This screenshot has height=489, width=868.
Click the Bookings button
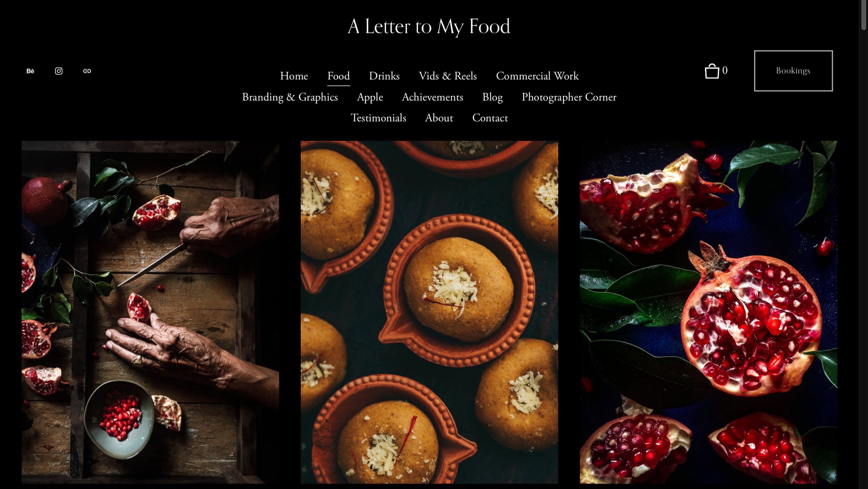(x=793, y=71)
